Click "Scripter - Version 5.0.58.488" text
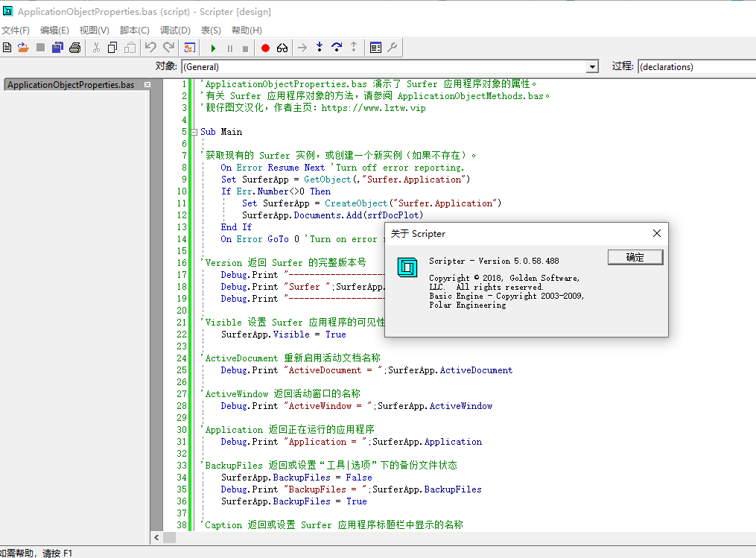 [x=495, y=261]
